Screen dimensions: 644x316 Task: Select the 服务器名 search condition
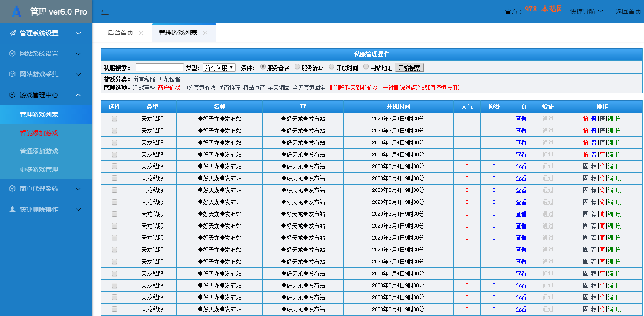[263, 67]
